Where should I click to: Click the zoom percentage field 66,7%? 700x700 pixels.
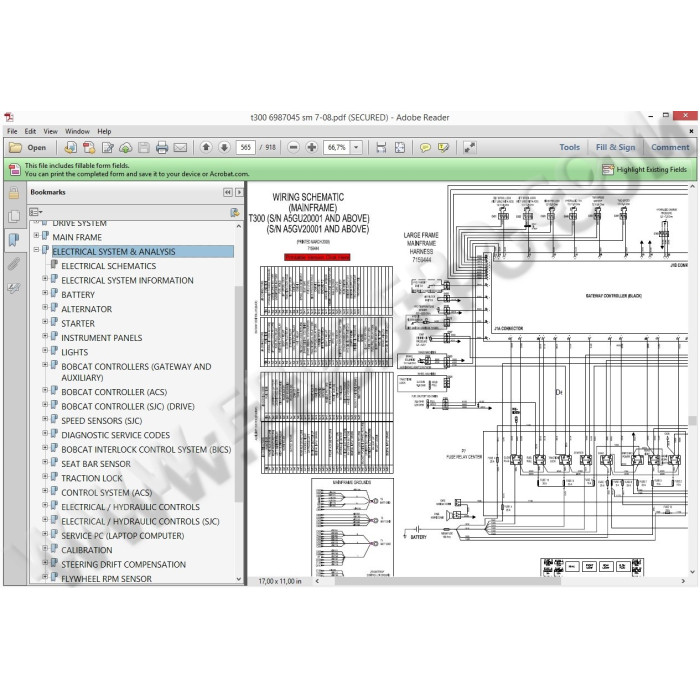[x=337, y=147]
